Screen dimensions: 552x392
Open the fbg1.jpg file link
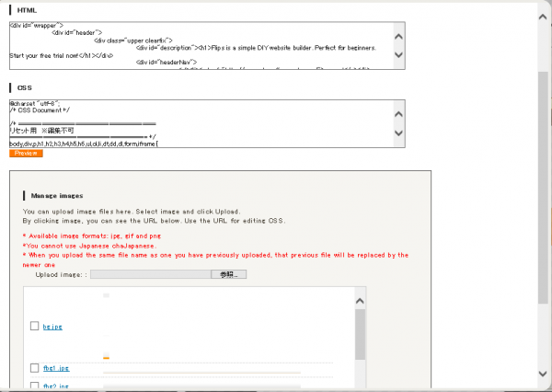(x=56, y=369)
